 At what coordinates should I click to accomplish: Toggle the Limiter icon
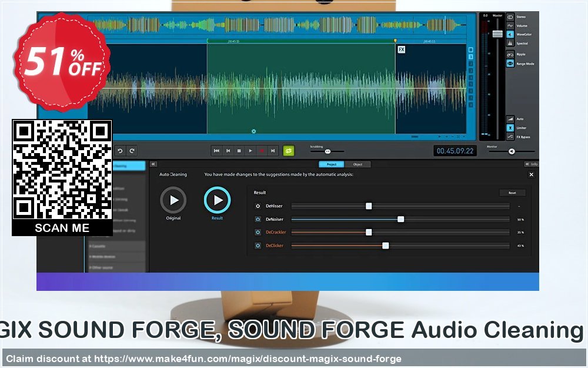[510, 128]
